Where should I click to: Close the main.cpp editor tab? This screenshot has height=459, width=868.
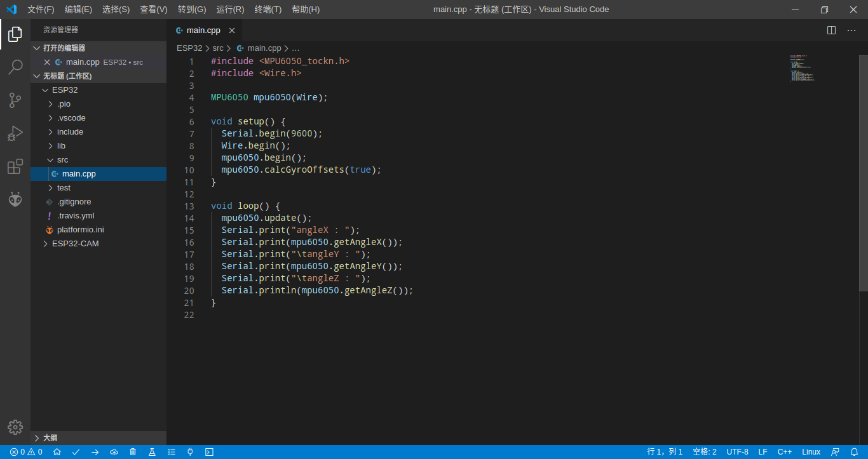[x=232, y=30]
